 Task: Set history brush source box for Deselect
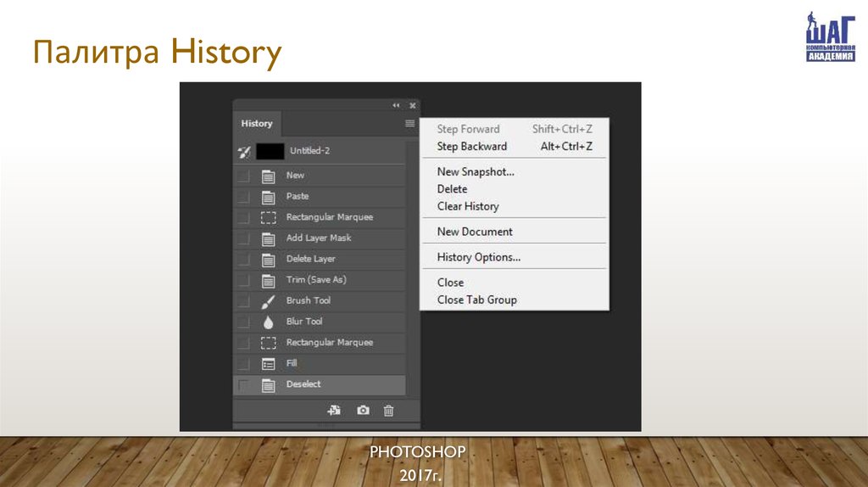(x=244, y=385)
